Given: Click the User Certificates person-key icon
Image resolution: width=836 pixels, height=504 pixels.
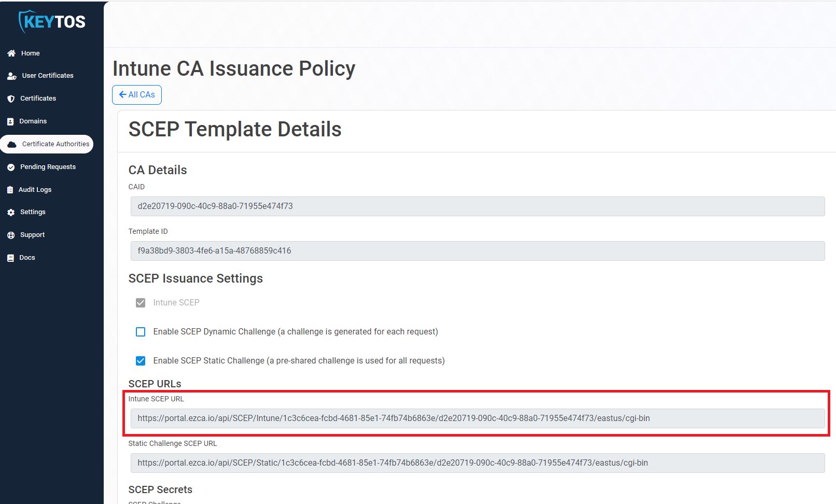Looking at the screenshot, I should [x=12, y=76].
